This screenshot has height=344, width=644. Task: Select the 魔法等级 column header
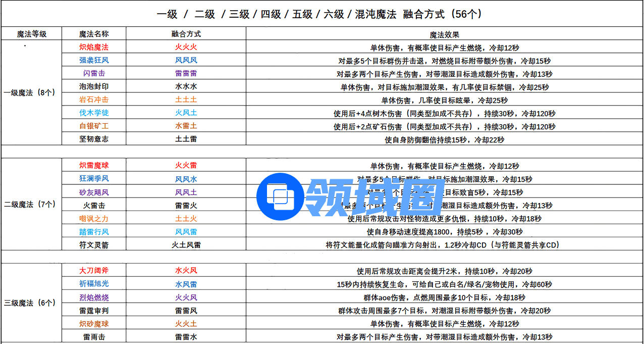[31, 34]
